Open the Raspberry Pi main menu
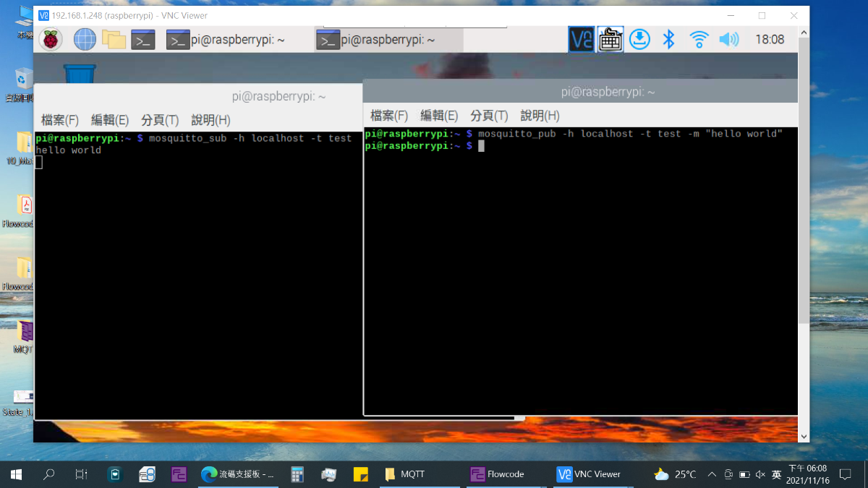The height and width of the screenshot is (488, 868). [x=51, y=40]
